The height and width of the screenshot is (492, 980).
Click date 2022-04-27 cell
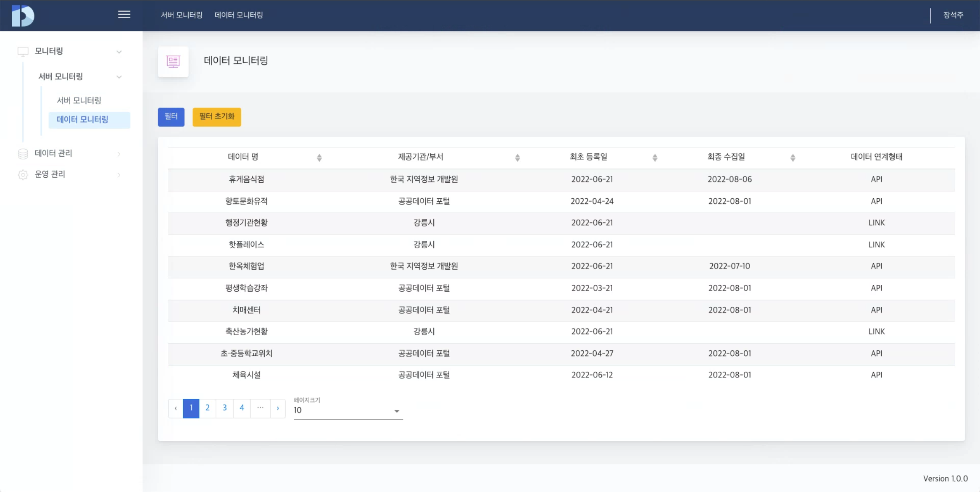(592, 354)
